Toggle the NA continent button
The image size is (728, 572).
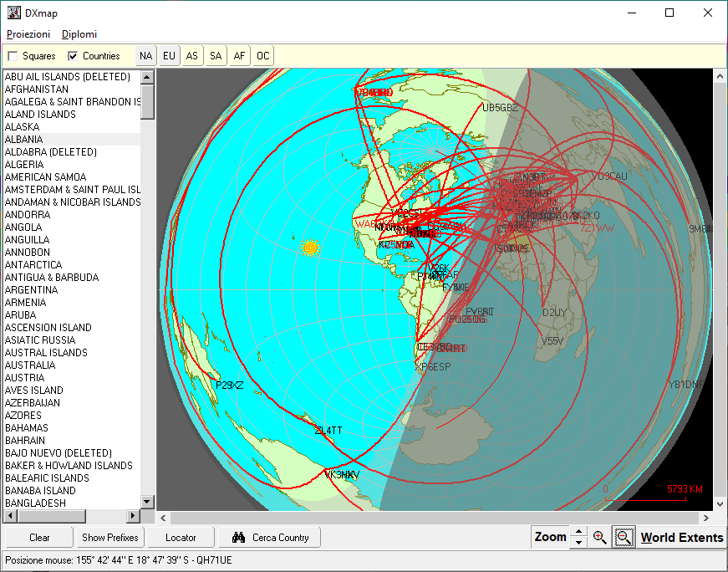[145, 56]
